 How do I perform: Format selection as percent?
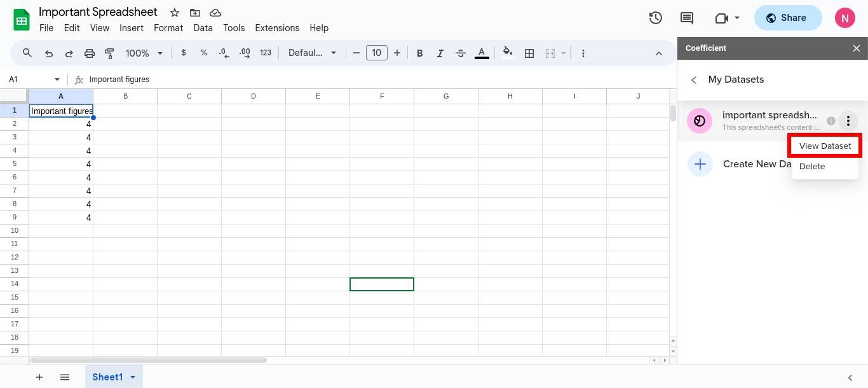click(x=203, y=53)
